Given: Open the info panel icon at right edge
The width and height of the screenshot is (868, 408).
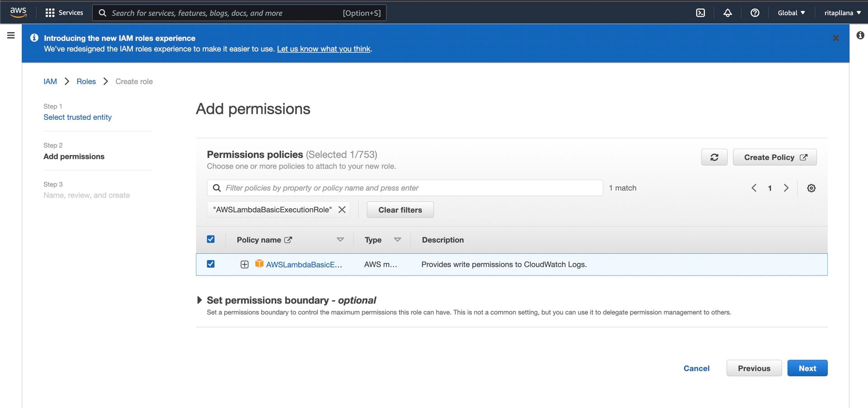Looking at the screenshot, I should click(860, 35).
